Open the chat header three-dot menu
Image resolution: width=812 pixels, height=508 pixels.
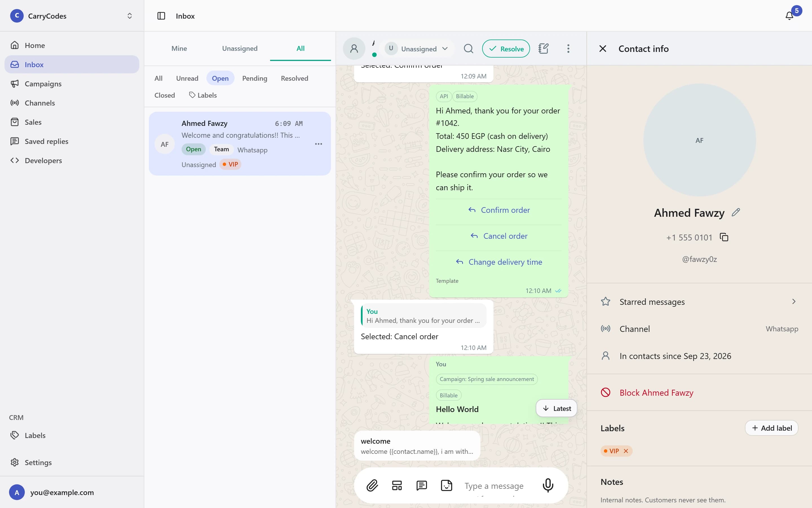[x=568, y=49]
